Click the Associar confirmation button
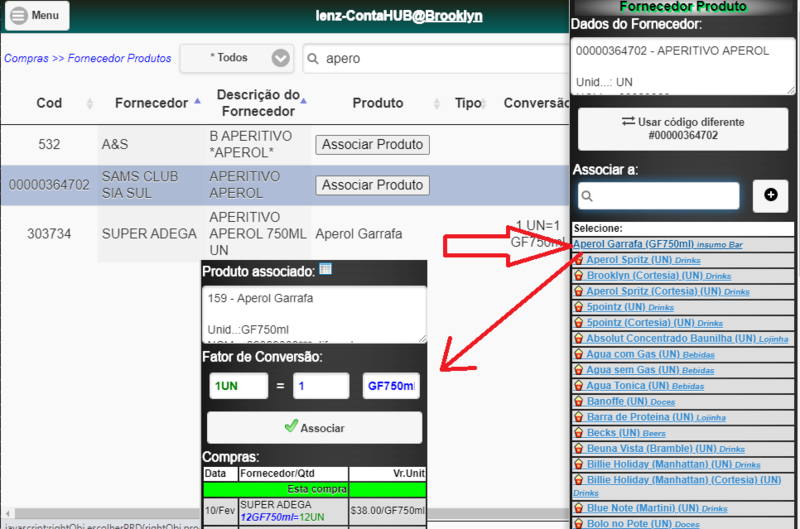The image size is (800, 529). click(315, 427)
